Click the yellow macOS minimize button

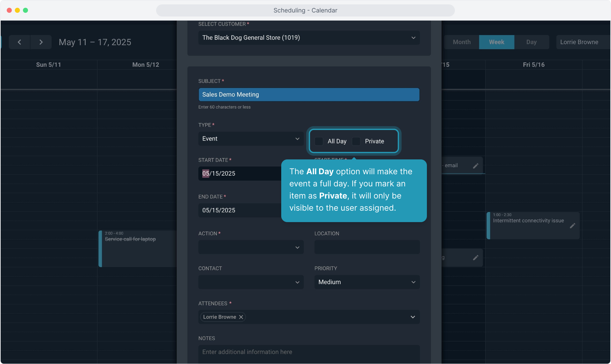coord(17,10)
